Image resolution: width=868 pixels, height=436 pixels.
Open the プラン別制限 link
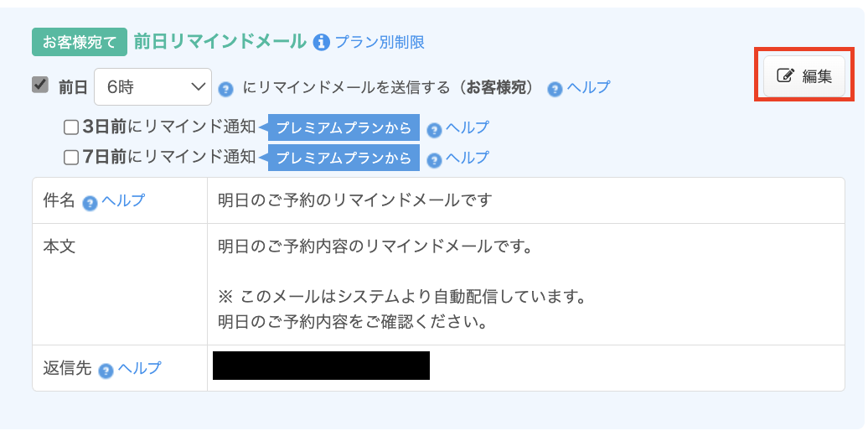(380, 42)
